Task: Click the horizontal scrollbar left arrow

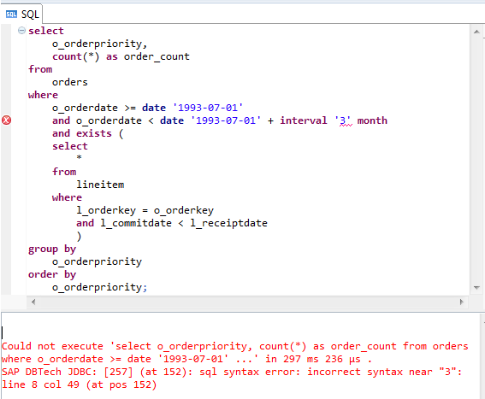Action: 33,302
